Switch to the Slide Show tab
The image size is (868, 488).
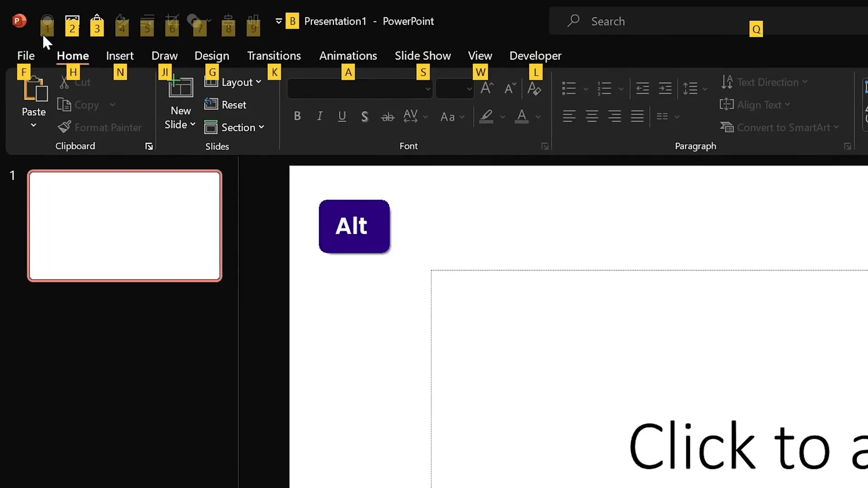click(x=423, y=56)
